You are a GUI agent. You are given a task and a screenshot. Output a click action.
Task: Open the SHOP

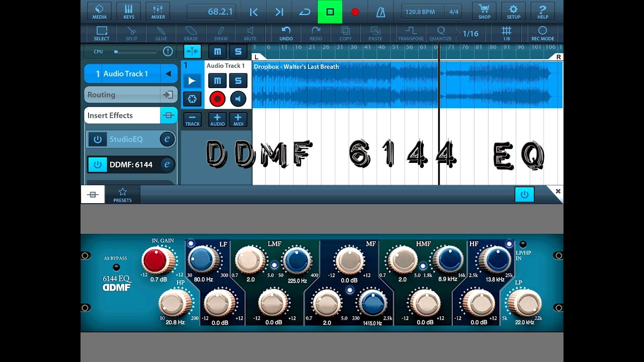pos(485,11)
